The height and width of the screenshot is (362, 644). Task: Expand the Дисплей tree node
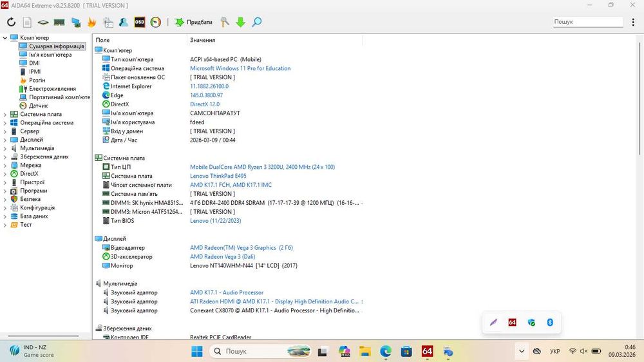click(x=5, y=140)
